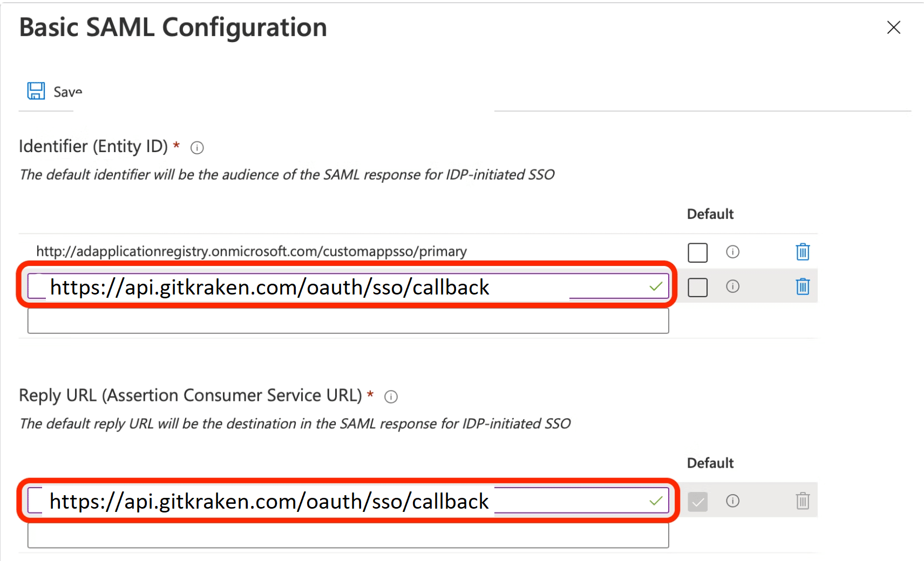
Task: Click empty identifier input field
Action: click(x=348, y=321)
